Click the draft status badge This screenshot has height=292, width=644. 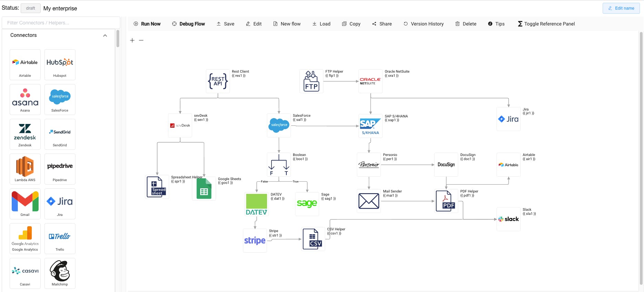click(31, 8)
